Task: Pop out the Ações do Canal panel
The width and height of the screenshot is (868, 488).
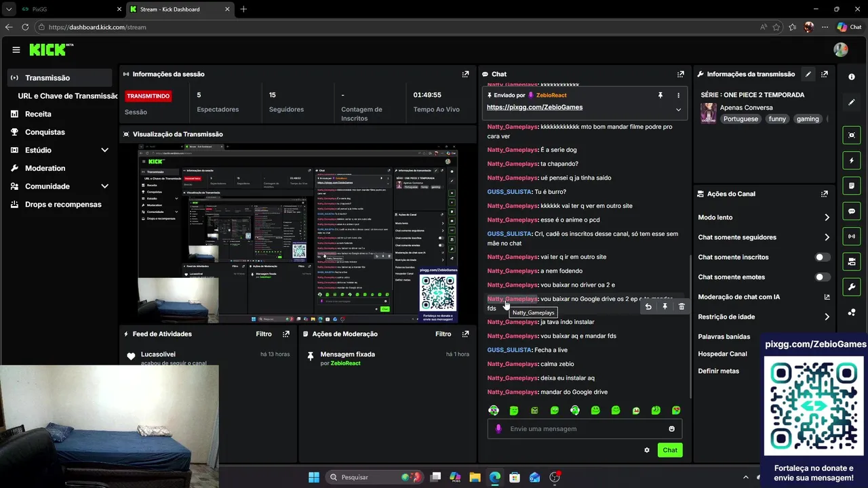Action: (825, 194)
